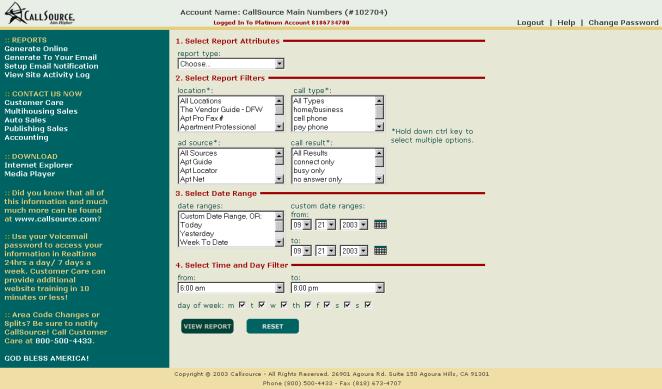Open the Customer Care contact link
Screen dimensions: 662x389
pos(34,103)
